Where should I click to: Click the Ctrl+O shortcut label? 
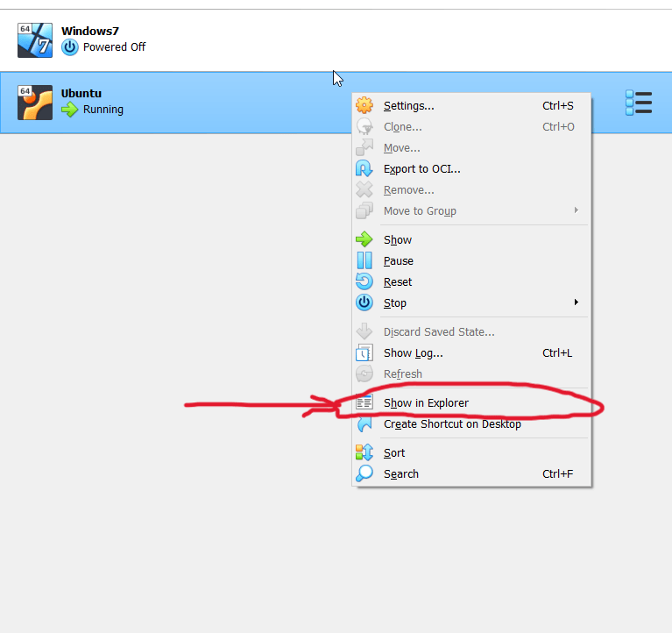pos(558,127)
